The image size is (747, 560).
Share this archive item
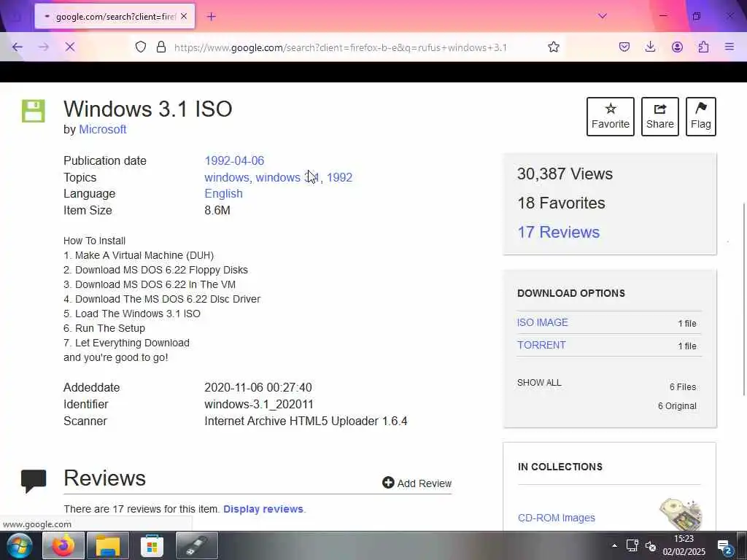[659, 117]
